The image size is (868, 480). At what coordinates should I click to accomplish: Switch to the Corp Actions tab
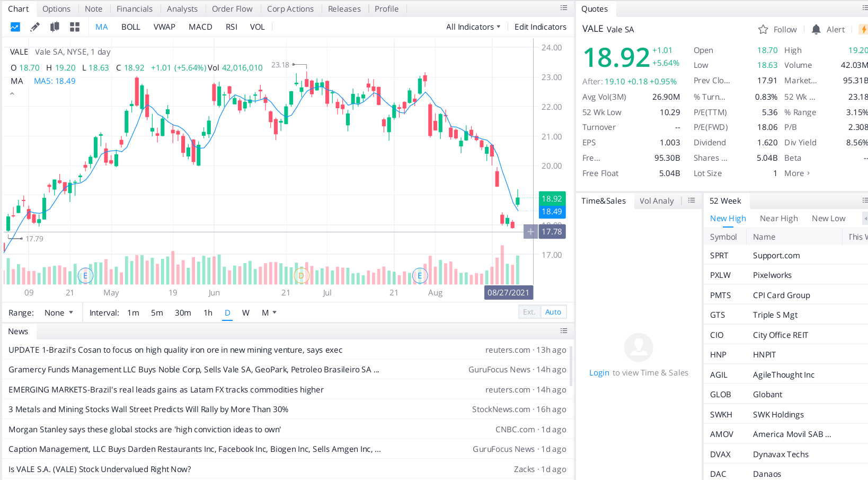click(290, 9)
